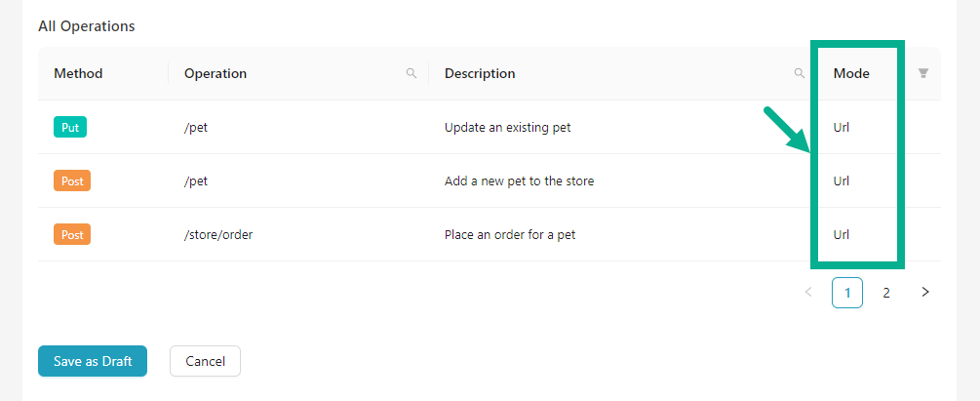This screenshot has width=980, height=401.
Task: Go to the next page arrow
Action: [925, 292]
